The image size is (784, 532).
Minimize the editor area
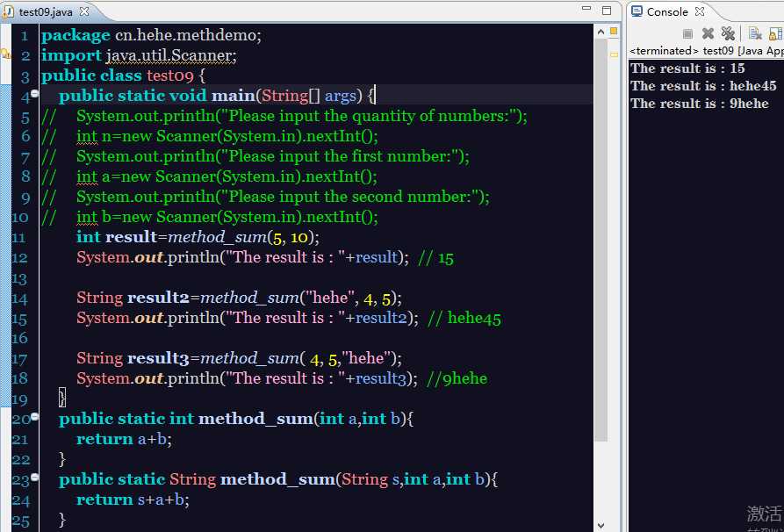(x=587, y=10)
